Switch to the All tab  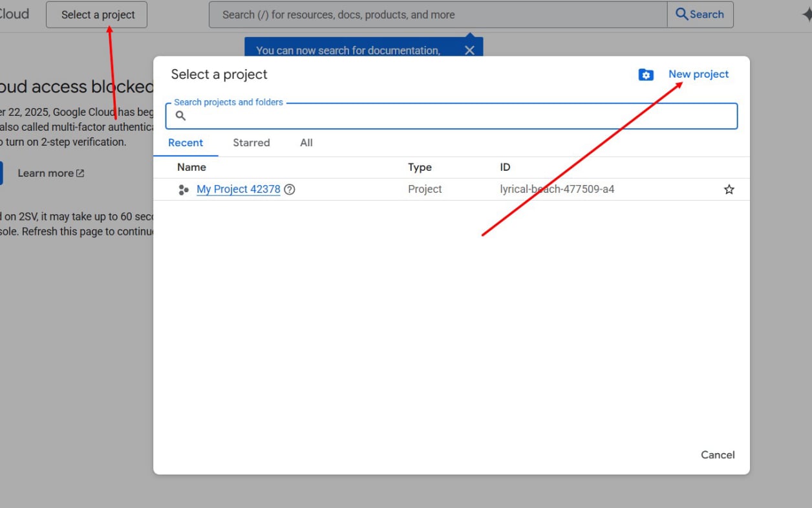[306, 143]
